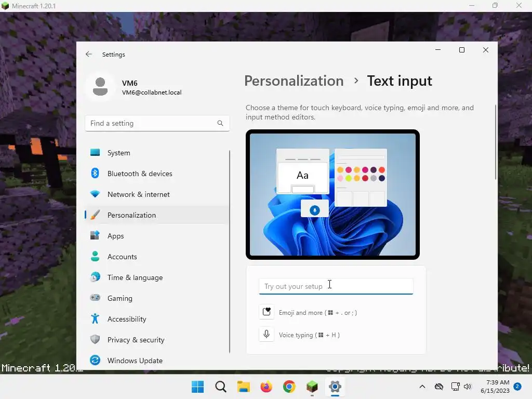This screenshot has height=399, width=532.
Task: Click the Find a setting search box
Action: pos(157,123)
